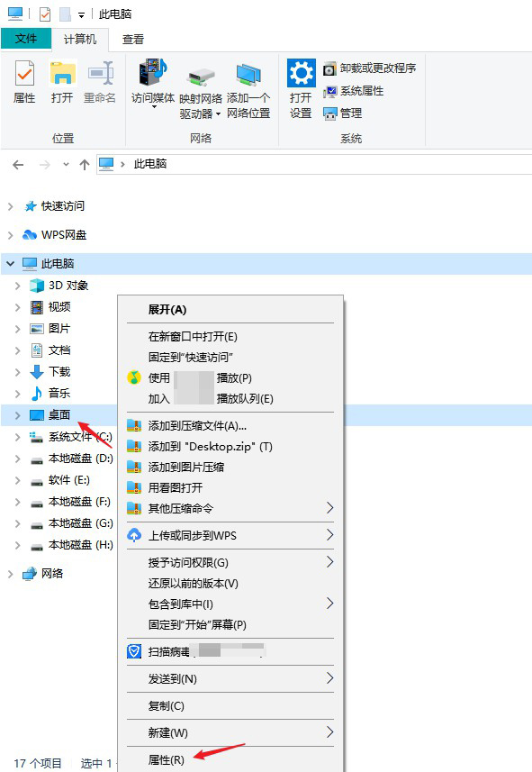This screenshot has height=772, width=532.
Task: Select Desktop (桌面) folder in tree
Action: (x=50, y=415)
